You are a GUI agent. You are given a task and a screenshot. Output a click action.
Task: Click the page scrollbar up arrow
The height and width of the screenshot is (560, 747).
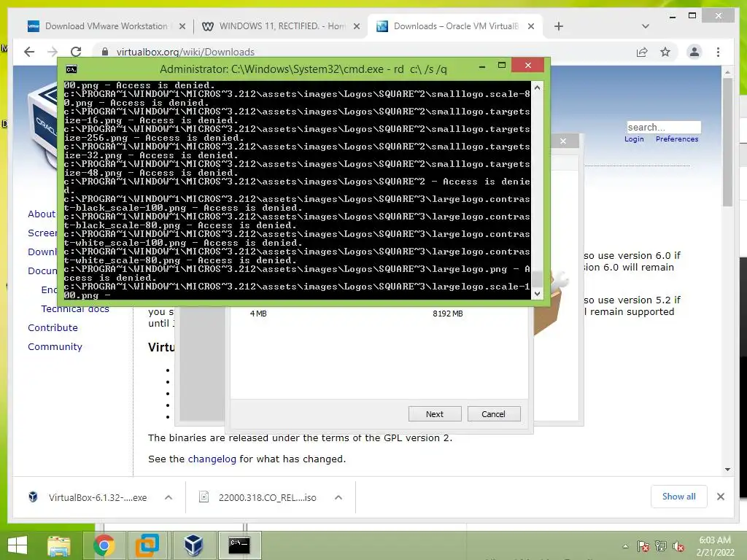(727, 72)
